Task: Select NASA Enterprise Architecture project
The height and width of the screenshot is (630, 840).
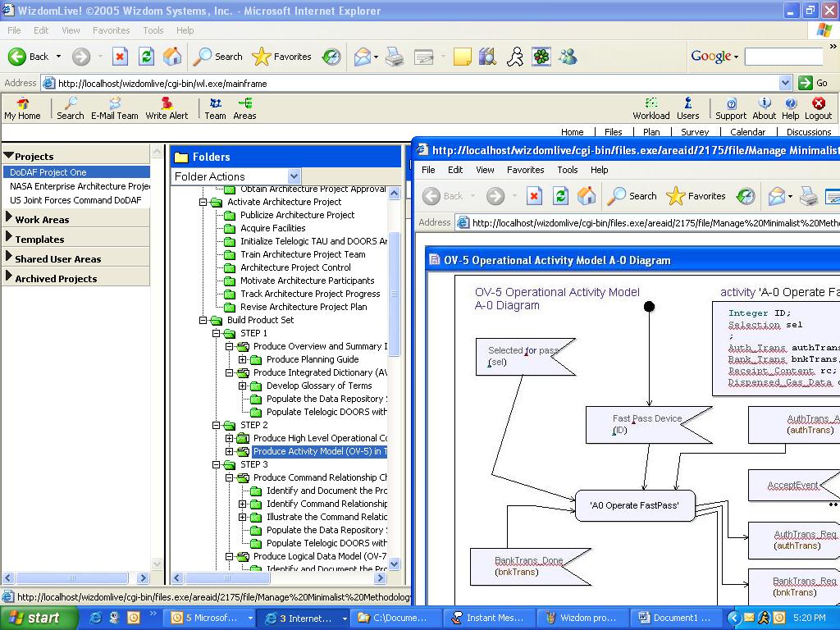Action: click(x=79, y=186)
